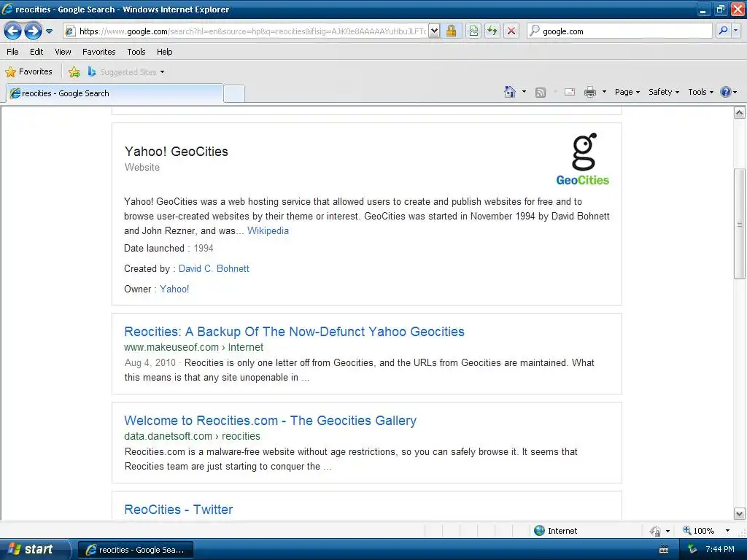The image size is (747, 560).
Task: Click the google.com search provider box
Action: tap(620, 31)
